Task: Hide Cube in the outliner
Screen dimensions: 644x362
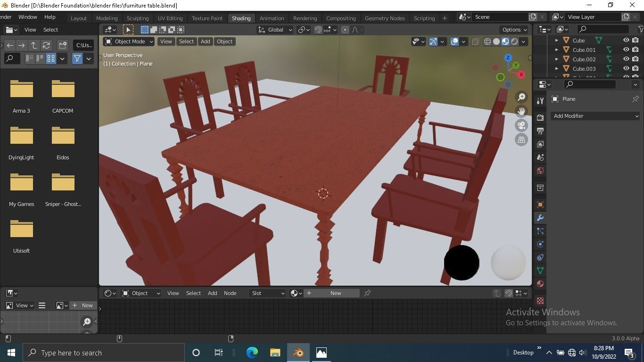Action: coord(626,40)
